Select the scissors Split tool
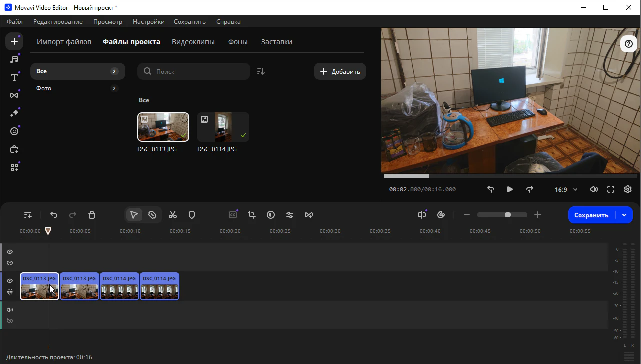The image size is (641, 364). (x=173, y=215)
